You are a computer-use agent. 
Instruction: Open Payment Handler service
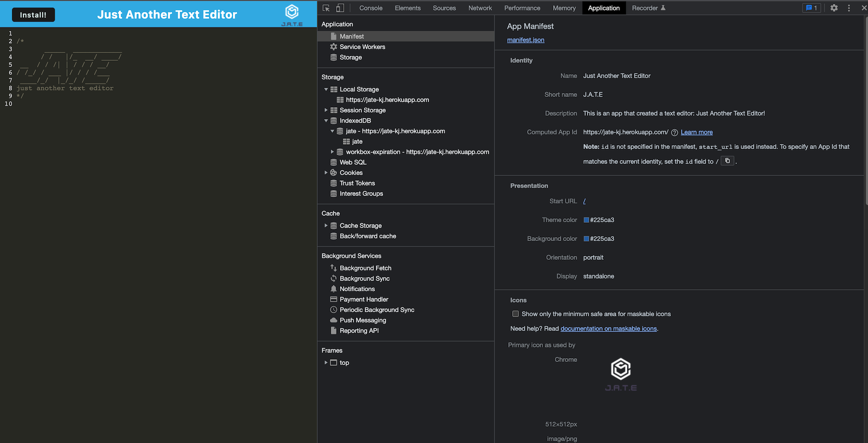364,299
